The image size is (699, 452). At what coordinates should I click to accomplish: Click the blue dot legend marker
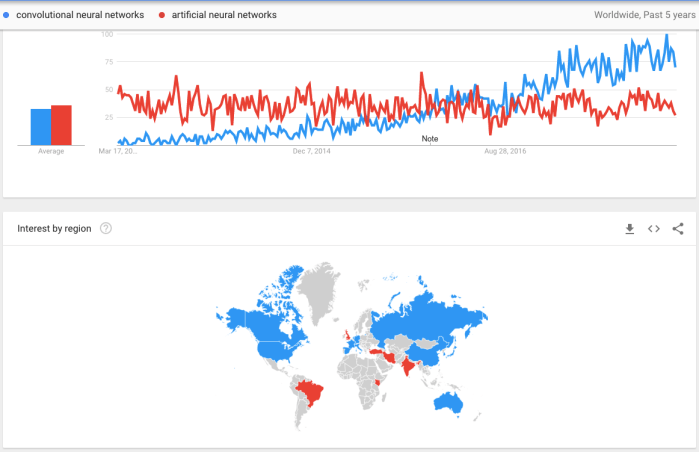(7, 15)
